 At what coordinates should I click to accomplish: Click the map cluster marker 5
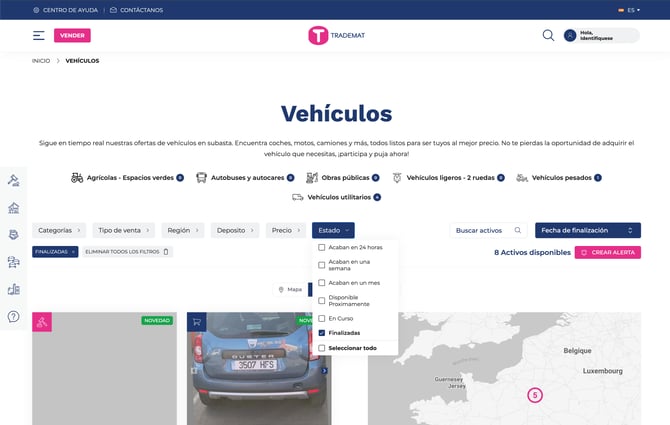pyautogui.click(x=535, y=395)
